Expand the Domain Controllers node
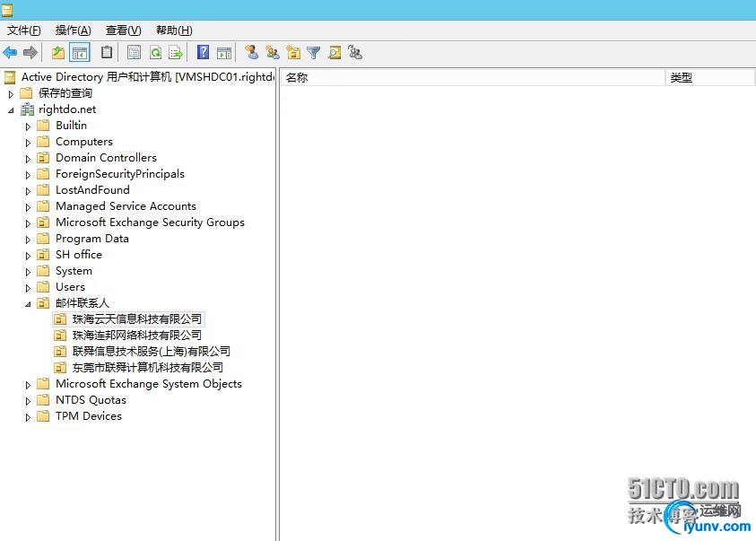Viewport: 756px width, 541px height. [28, 159]
